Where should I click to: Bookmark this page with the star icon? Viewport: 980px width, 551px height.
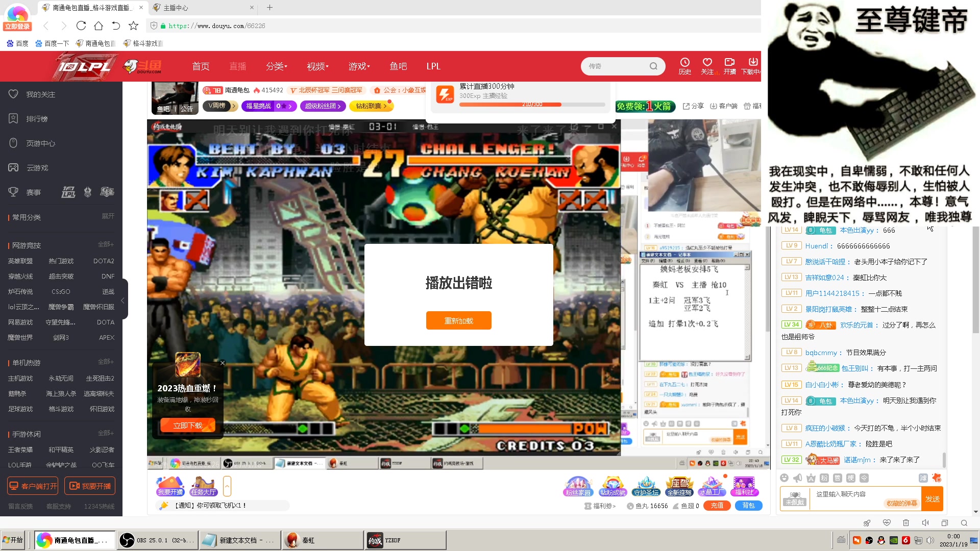(134, 26)
